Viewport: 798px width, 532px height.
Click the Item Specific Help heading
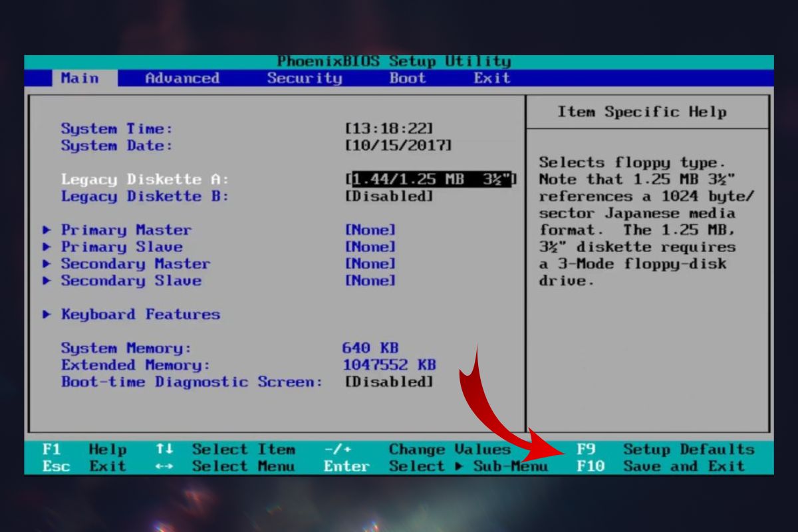coord(642,112)
